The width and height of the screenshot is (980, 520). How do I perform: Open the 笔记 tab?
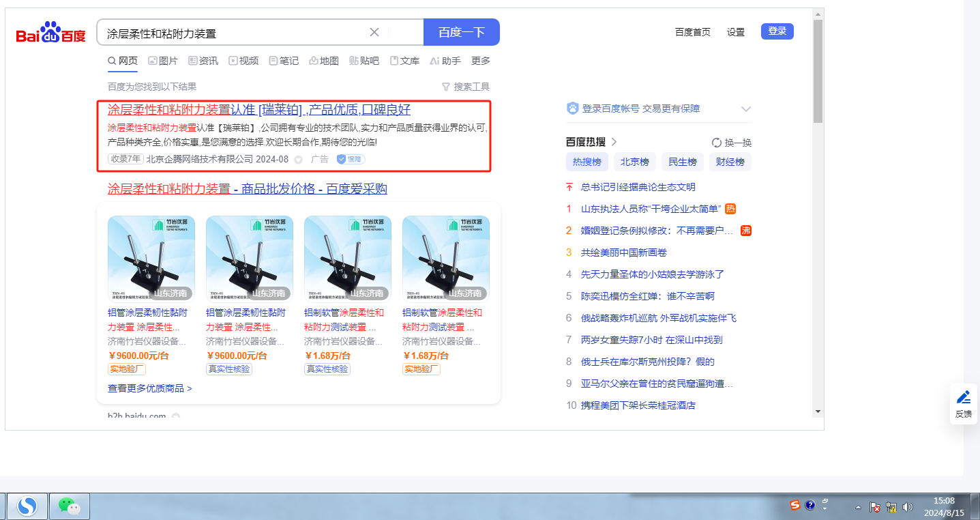coord(284,61)
